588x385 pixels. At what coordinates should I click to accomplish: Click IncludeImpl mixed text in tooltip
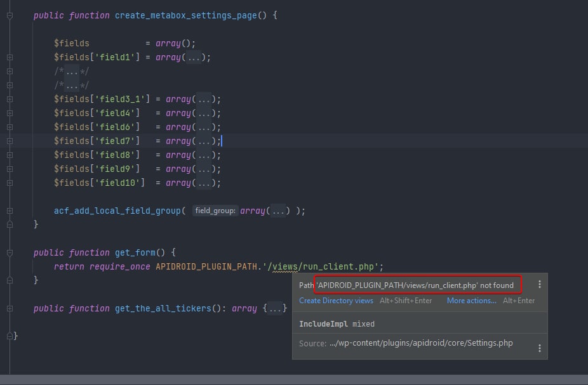[x=337, y=324]
